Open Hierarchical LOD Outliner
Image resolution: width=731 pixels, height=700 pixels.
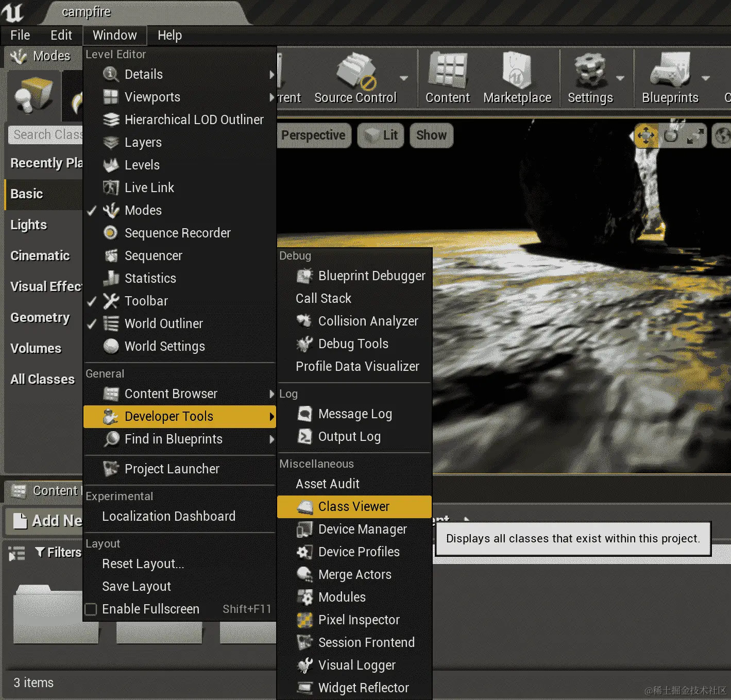point(180,119)
